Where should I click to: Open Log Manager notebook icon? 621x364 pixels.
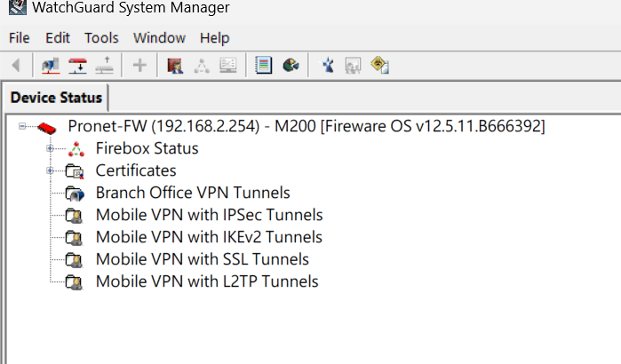point(263,66)
